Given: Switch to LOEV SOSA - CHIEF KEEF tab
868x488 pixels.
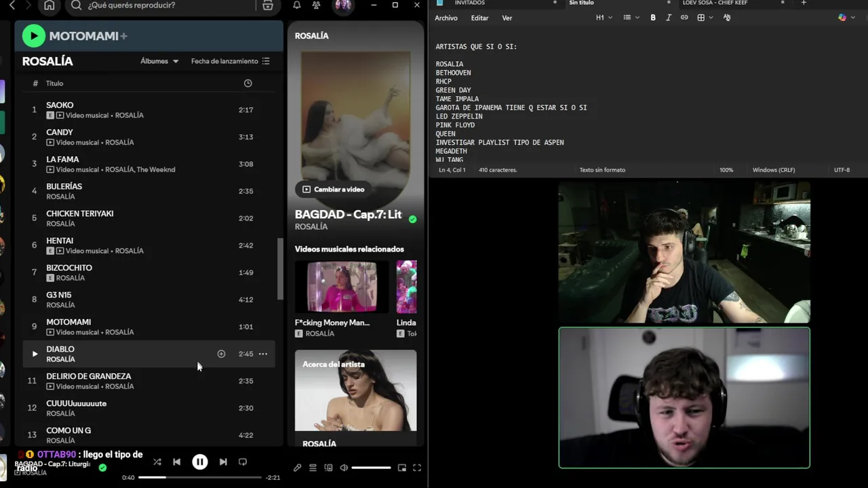Looking at the screenshot, I should [715, 3].
